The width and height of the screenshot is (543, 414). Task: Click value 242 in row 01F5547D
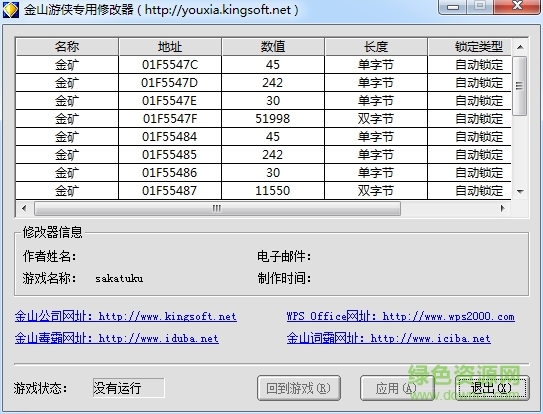[273, 83]
